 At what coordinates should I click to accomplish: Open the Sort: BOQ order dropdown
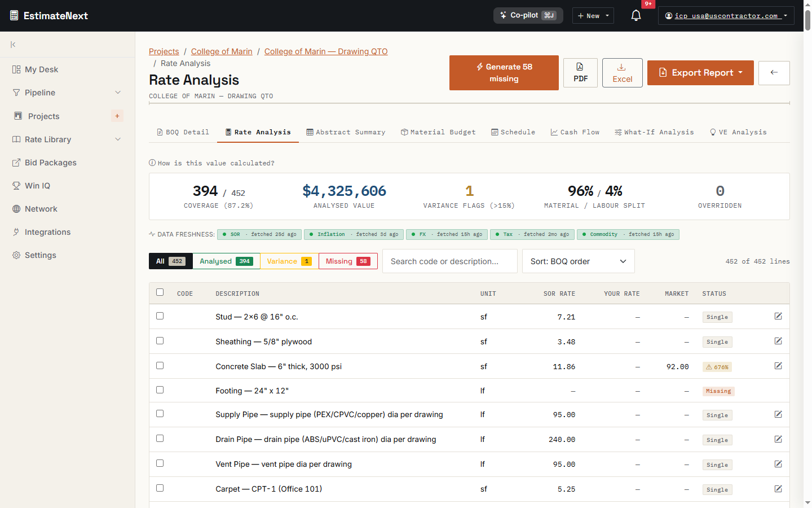point(579,261)
